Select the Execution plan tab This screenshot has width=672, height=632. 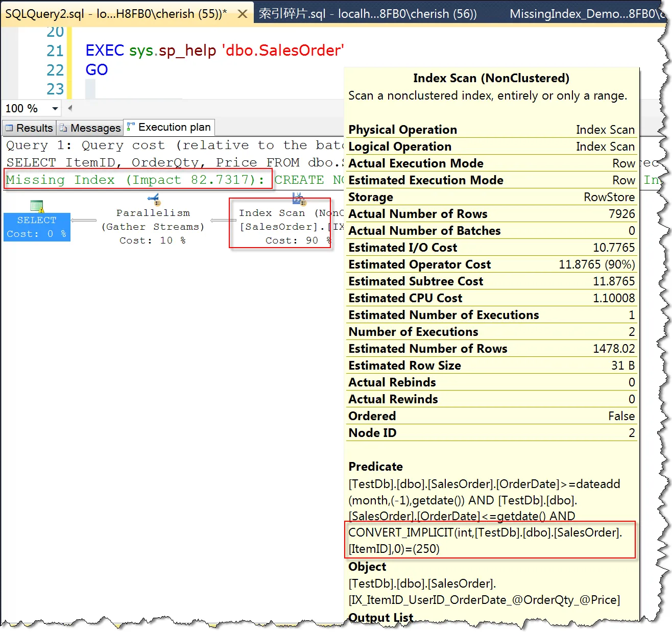click(x=169, y=127)
